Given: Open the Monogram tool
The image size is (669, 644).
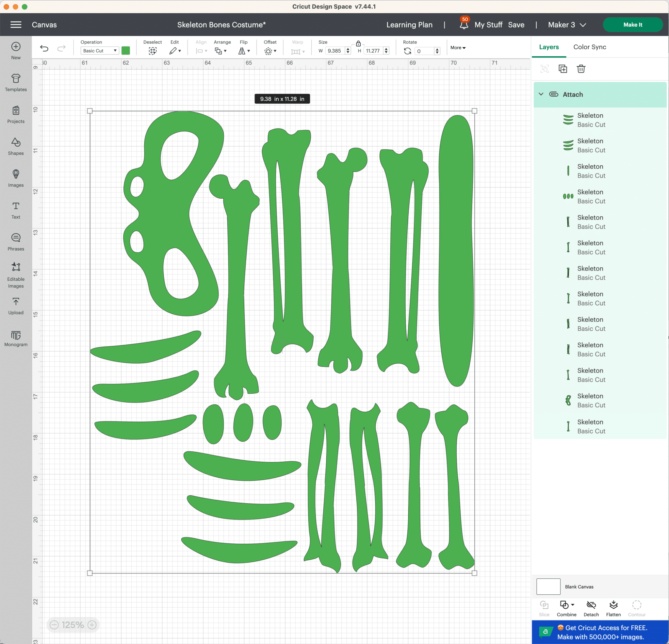Looking at the screenshot, I should 16,338.
